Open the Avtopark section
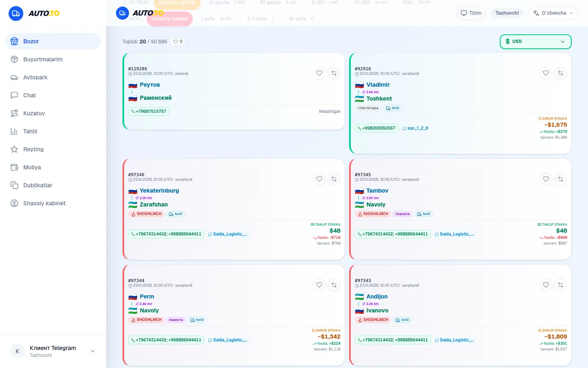This screenshot has height=368, width=588. point(53,77)
